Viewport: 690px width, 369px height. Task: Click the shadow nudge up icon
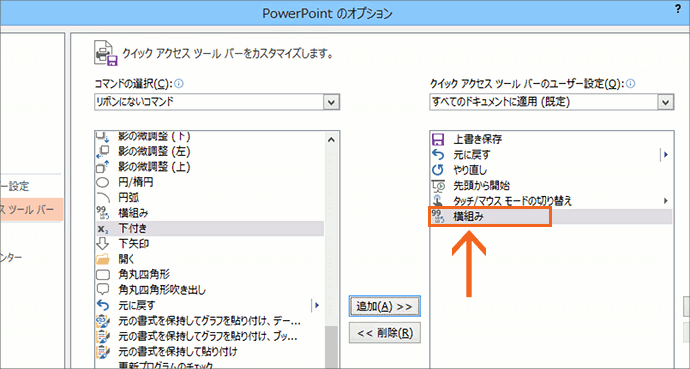click(102, 167)
